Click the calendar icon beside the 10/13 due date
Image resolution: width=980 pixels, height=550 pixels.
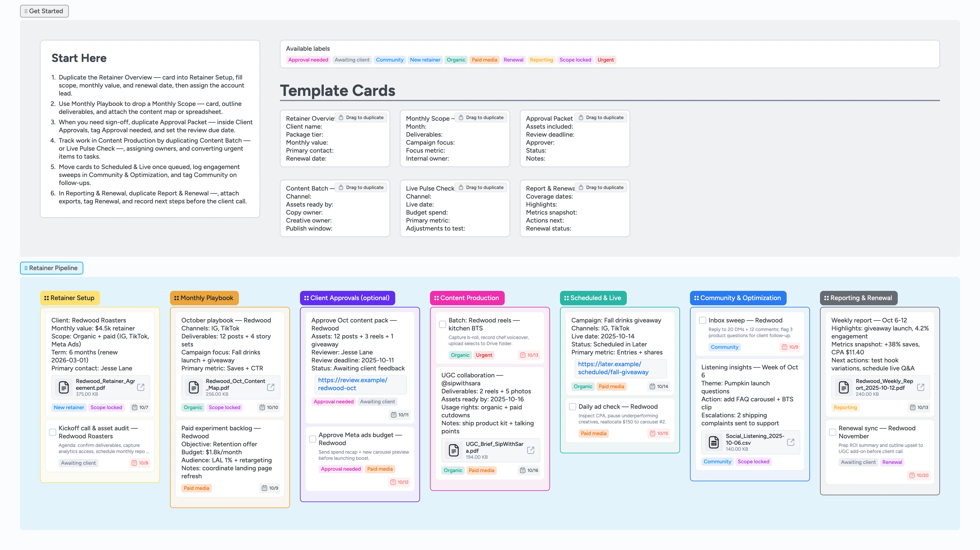click(522, 355)
